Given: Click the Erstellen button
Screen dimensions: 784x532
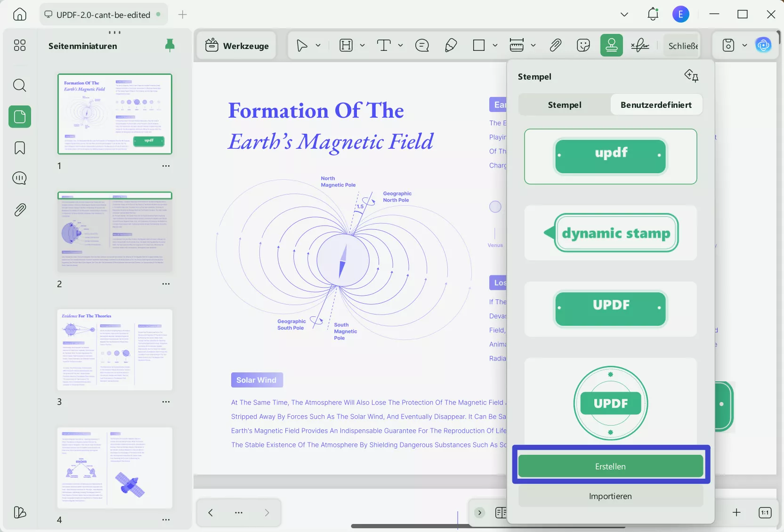Looking at the screenshot, I should (611, 466).
